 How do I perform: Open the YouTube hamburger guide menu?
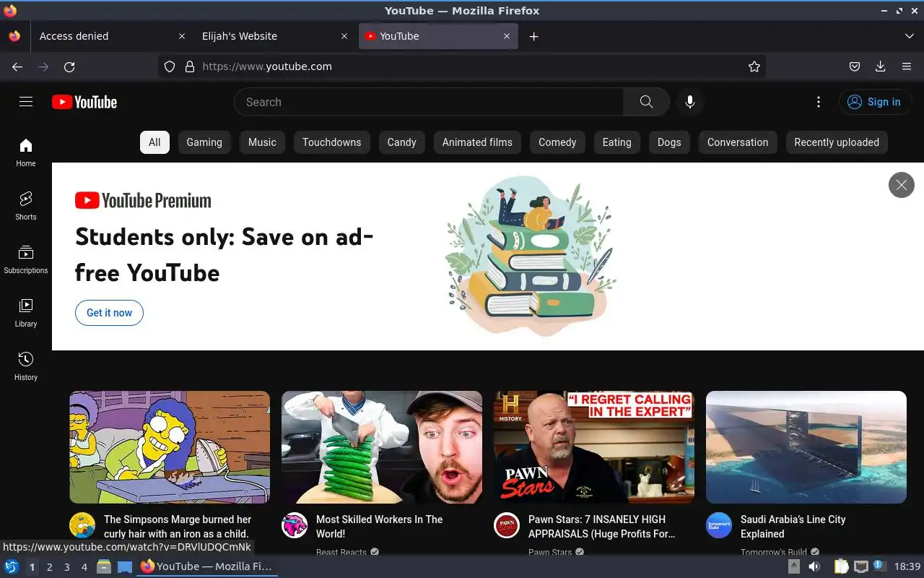[x=26, y=102]
